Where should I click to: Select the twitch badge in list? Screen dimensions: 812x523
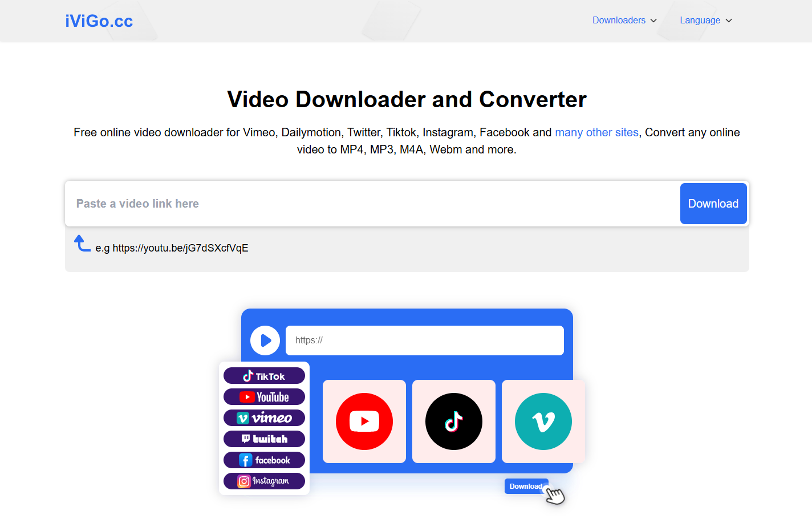[x=264, y=439]
